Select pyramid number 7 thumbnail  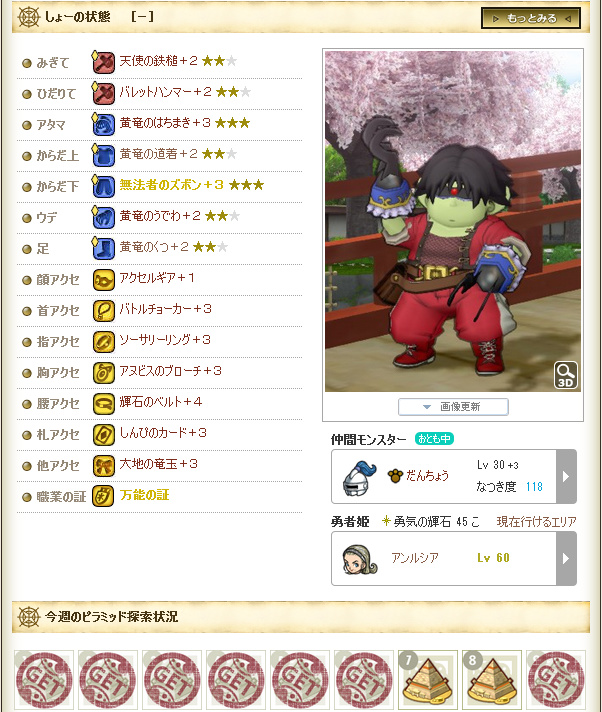428,679
